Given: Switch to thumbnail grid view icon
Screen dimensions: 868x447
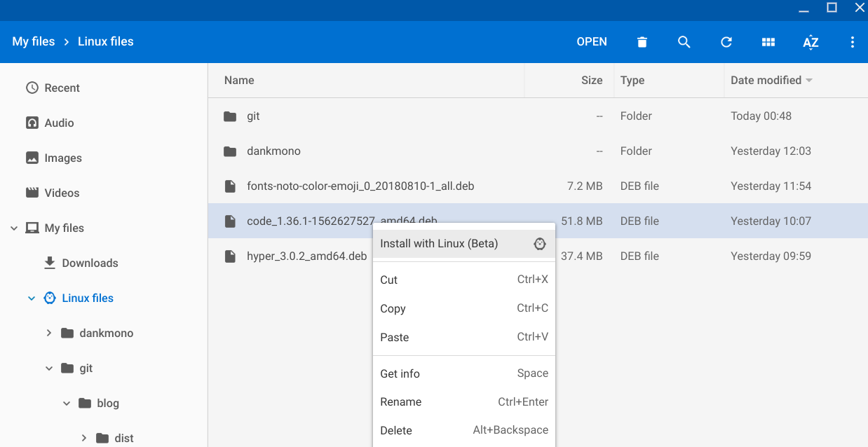Looking at the screenshot, I should point(768,42).
